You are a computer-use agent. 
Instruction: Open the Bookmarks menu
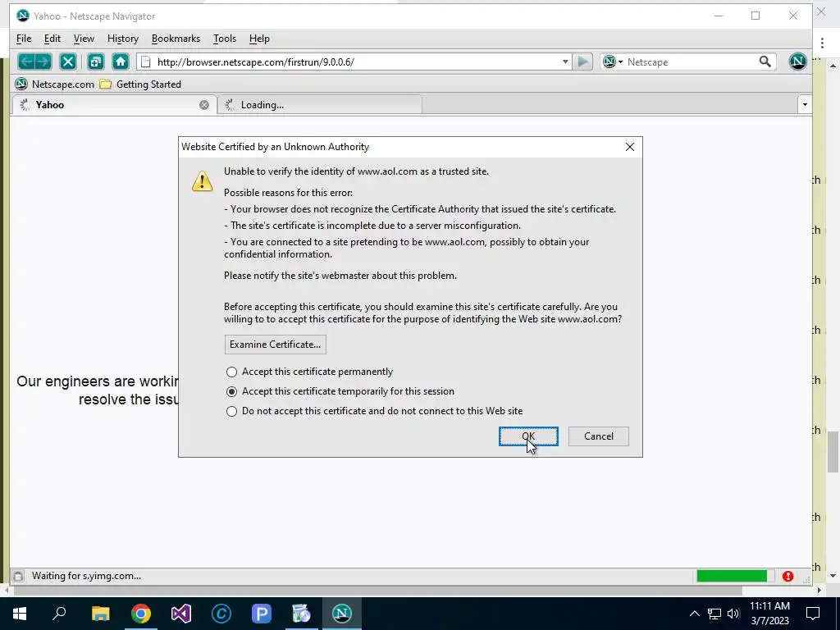(x=176, y=39)
